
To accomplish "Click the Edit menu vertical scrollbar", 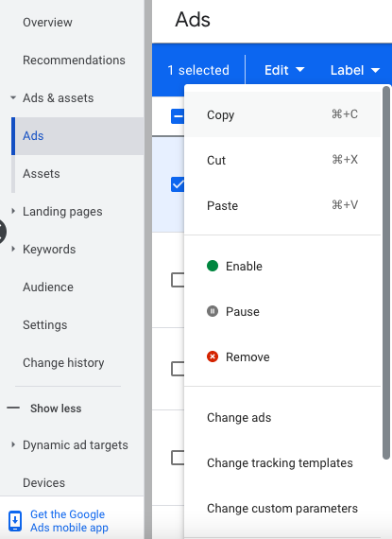I will (x=386, y=272).
